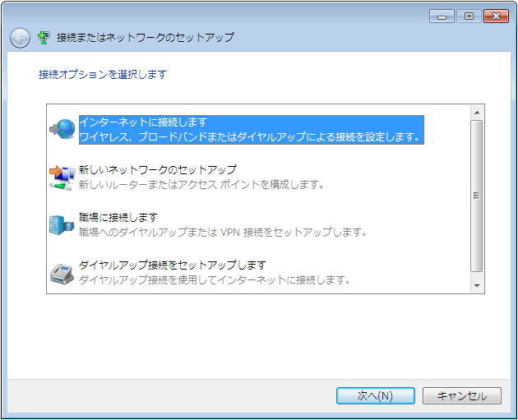Select the new network setup computer icon
518x420 pixels.
pyautogui.click(x=62, y=178)
